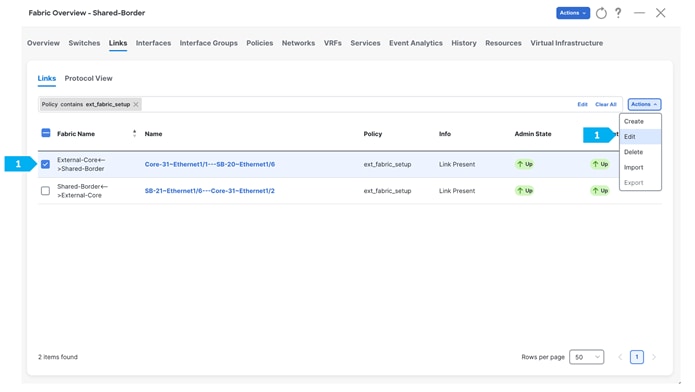Switch to the Overview tab
695x392 pixels.
pos(43,43)
